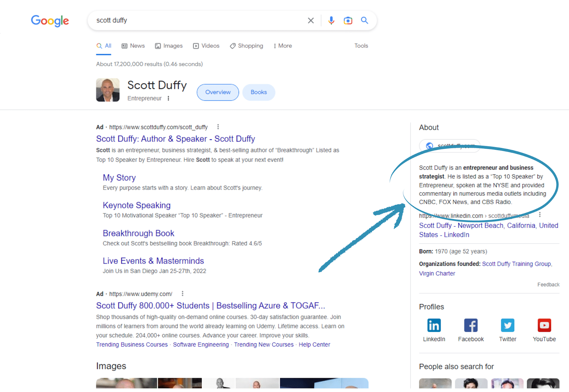Click Software Engineering link
Image resolution: width=569 pixels, height=392 pixels.
(201, 345)
